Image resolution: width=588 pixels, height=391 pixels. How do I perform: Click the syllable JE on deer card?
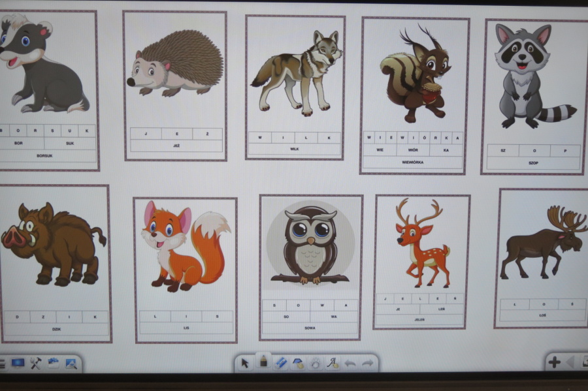(398, 309)
